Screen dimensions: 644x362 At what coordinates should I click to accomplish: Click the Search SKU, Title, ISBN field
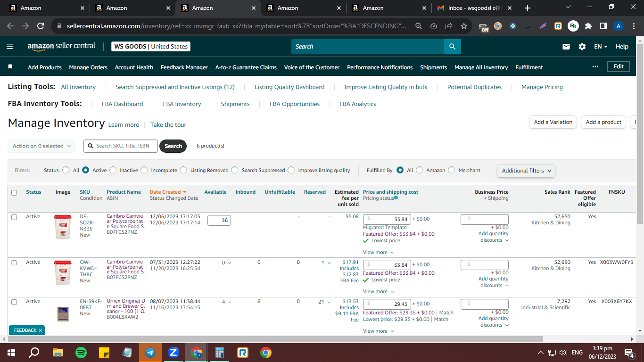coord(121,146)
